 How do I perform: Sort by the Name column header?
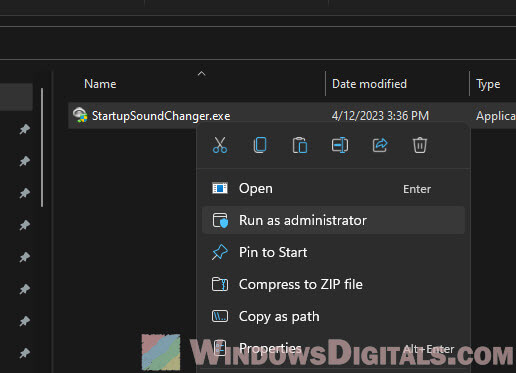100,84
